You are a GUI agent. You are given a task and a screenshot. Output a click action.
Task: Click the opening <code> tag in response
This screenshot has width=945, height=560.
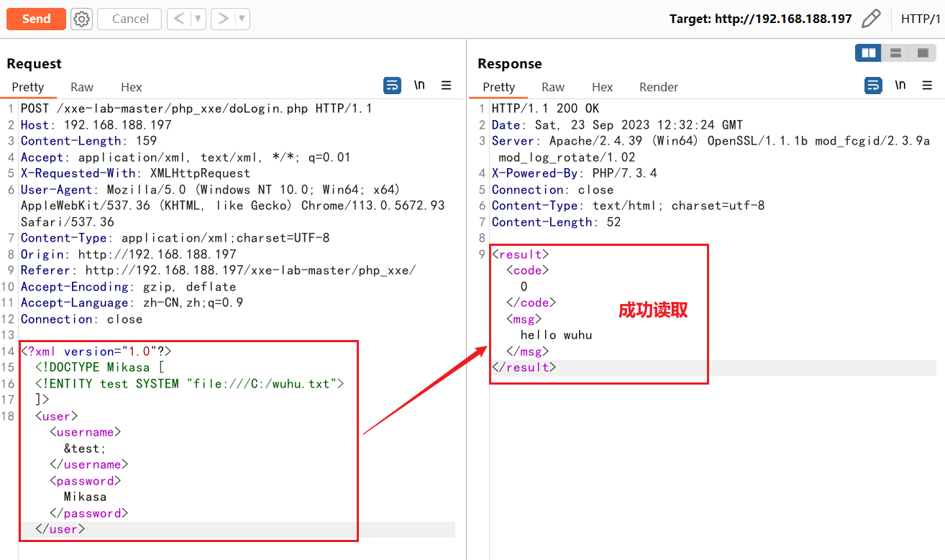point(527,270)
